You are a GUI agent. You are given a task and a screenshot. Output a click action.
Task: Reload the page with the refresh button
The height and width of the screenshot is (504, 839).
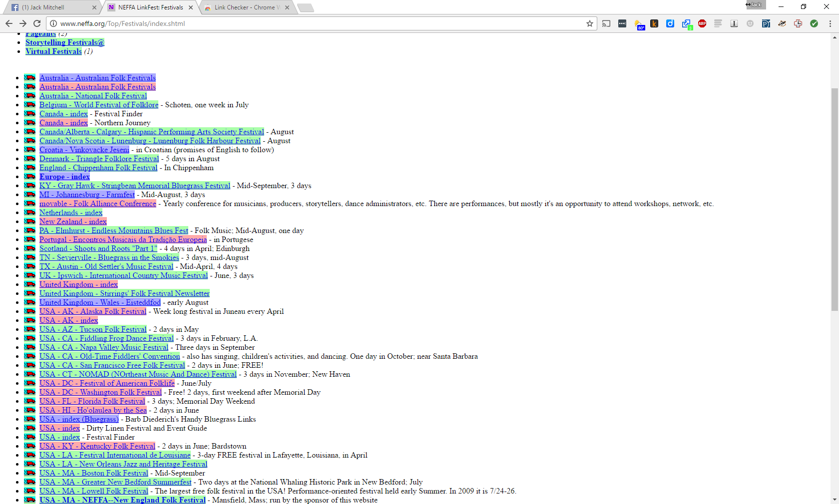coord(37,23)
